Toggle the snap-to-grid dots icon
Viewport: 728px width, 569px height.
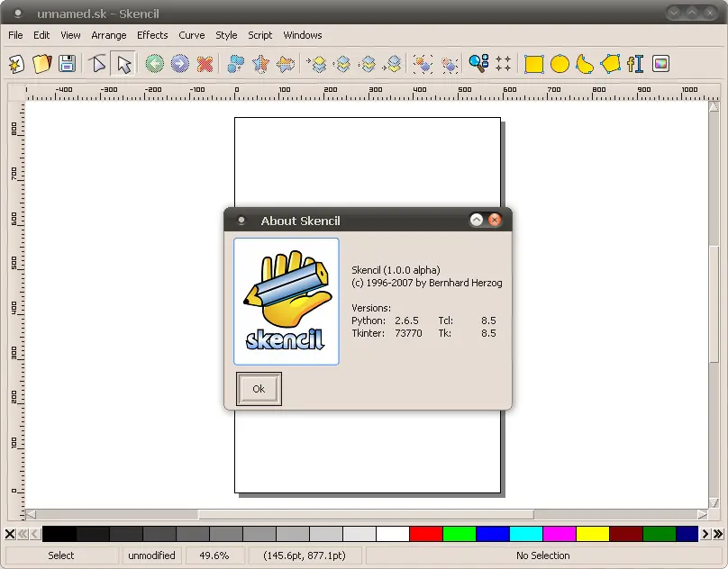(x=503, y=64)
